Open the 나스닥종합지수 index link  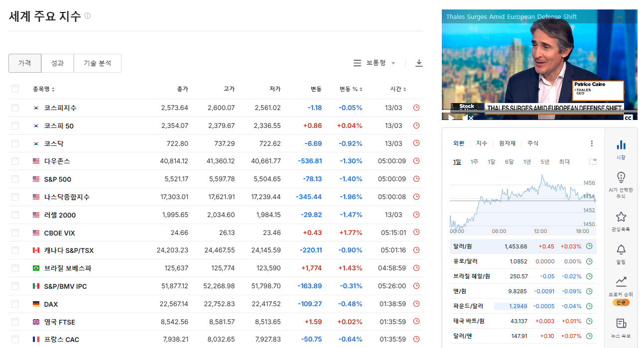[x=67, y=197]
